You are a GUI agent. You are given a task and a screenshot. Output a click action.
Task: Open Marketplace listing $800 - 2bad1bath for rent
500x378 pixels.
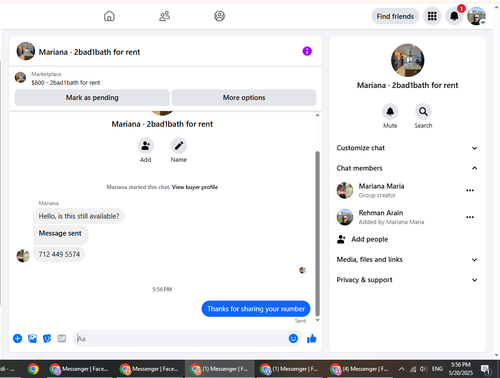click(x=65, y=83)
